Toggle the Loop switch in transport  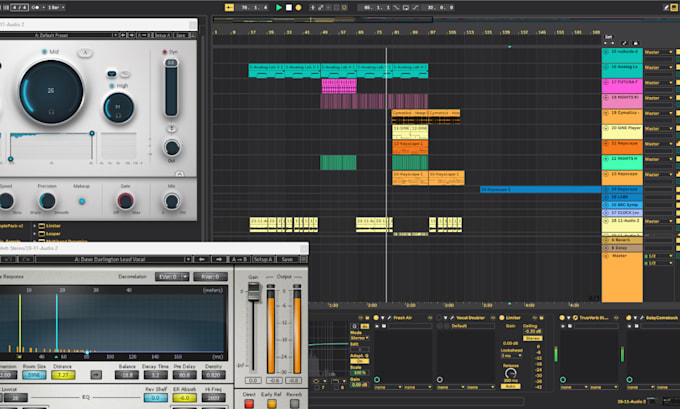click(x=406, y=7)
